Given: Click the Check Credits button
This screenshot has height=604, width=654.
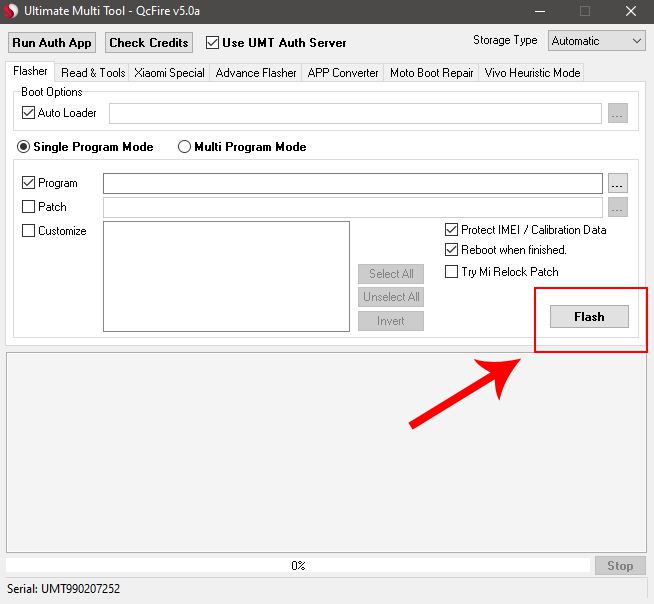Looking at the screenshot, I should tap(148, 43).
